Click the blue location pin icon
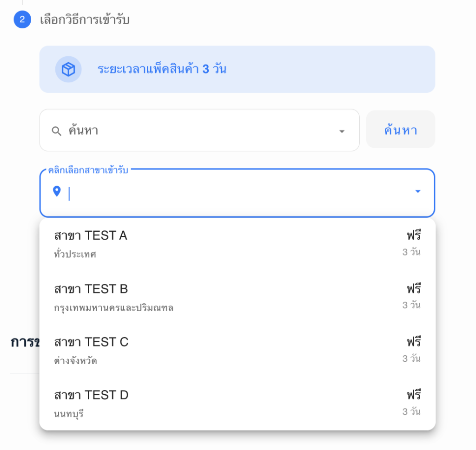 tap(57, 191)
